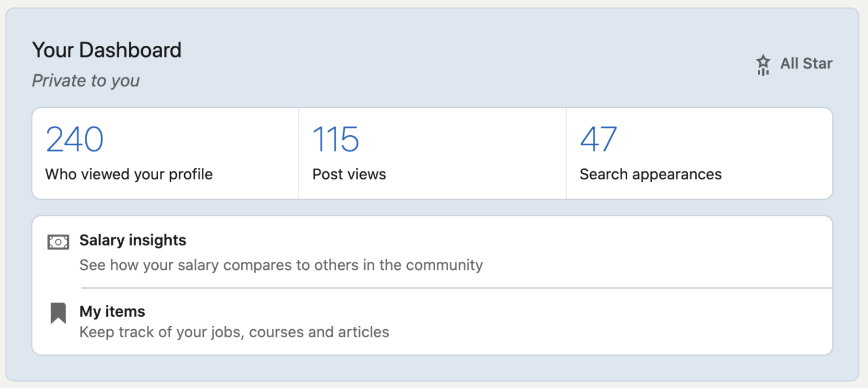The width and height of the screenshot is (868, 388).
Task: Open profile viewers via the '240' stat
Action: [x=74, y=137]
